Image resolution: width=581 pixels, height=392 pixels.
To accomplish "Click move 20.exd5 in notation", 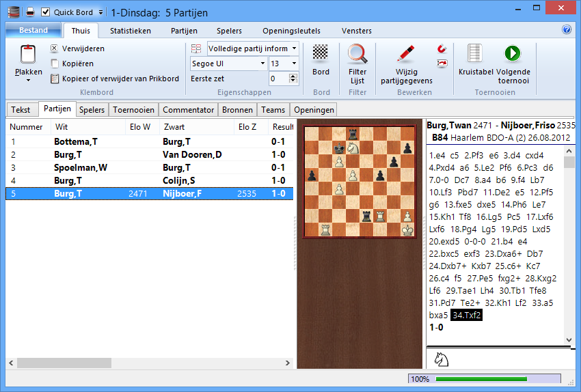I will [x=444, y=241].
